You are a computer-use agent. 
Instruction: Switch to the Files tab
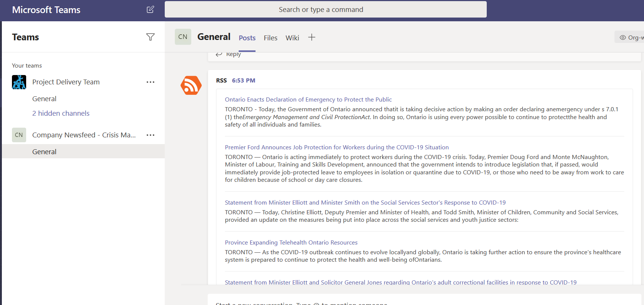coord(270,38)
